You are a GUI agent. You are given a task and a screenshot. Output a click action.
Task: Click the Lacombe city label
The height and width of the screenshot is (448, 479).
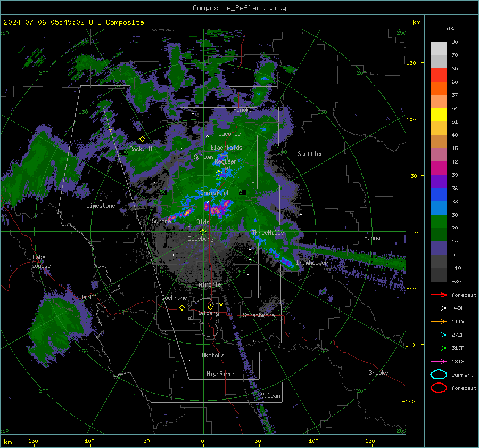coord(229,134)
